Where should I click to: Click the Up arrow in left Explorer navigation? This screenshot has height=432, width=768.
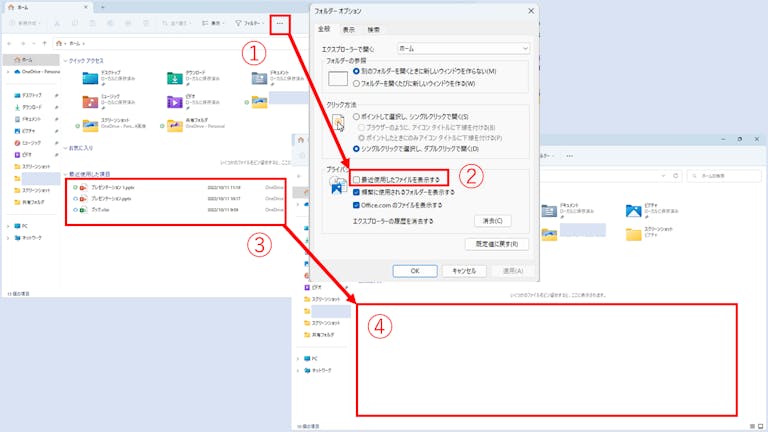tap(44, 44)
